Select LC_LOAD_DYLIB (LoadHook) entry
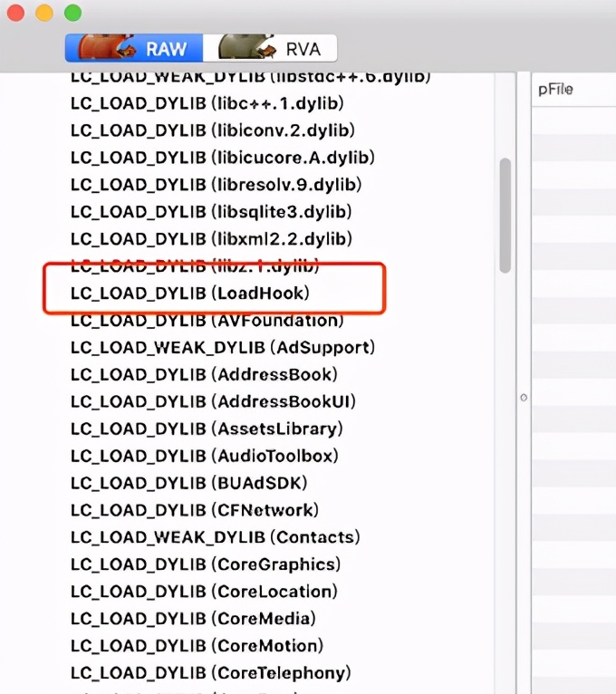616x694 pixels. tap(190, 294)
